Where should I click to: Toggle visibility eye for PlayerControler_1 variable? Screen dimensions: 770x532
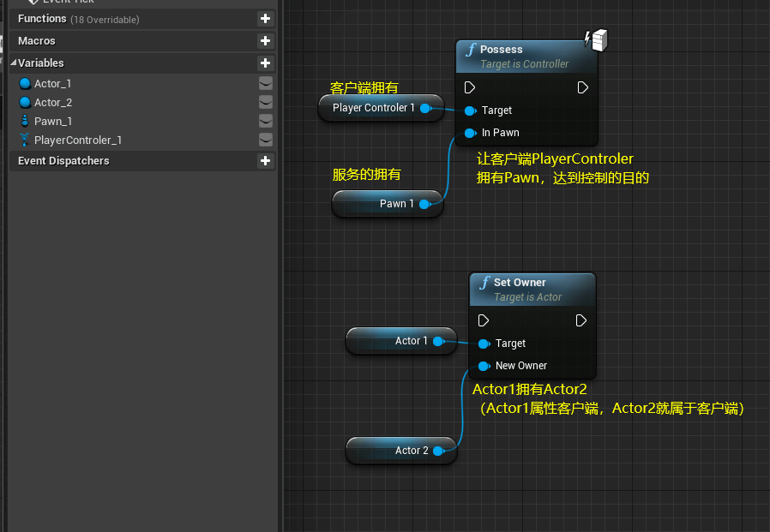pyautogui.click(x=265, y=140)
